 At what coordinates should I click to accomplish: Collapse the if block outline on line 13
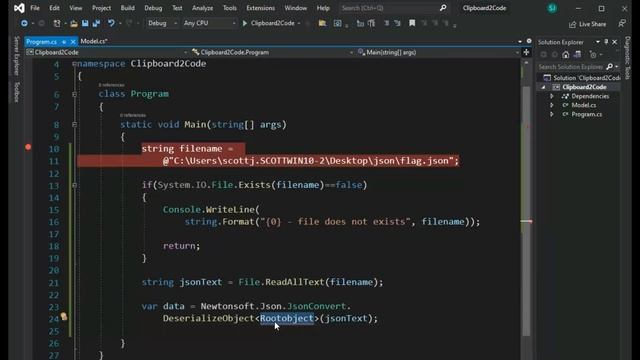(74, 185)
